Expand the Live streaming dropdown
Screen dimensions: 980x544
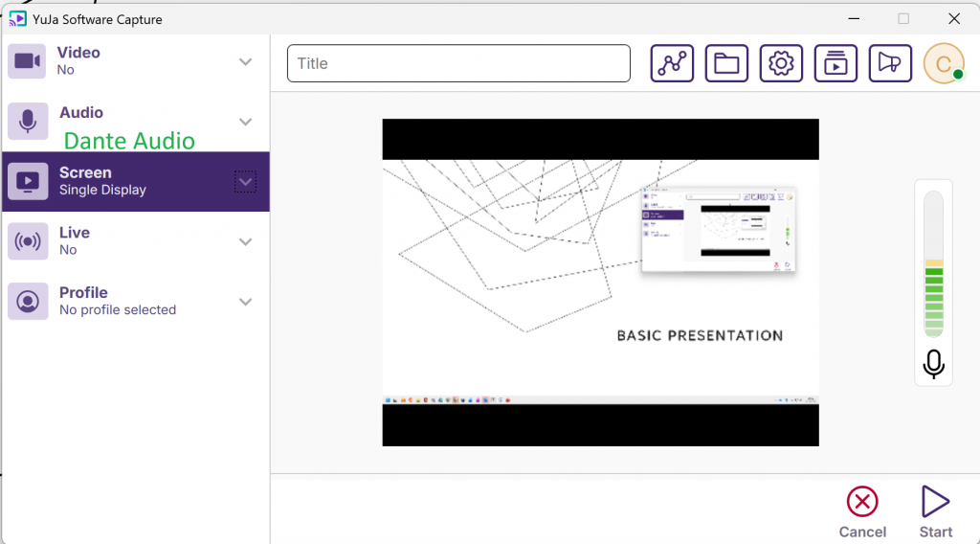coord(246,241)
